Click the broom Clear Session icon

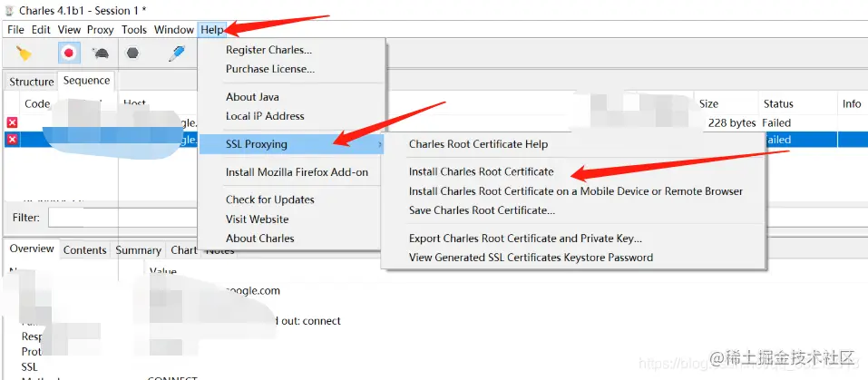24,54
